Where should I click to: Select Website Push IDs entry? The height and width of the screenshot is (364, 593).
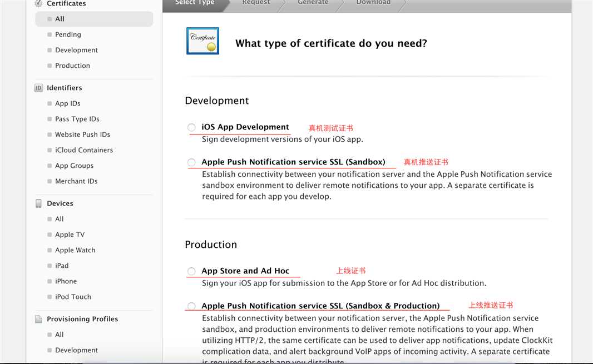pyautogui.click(x=82, y=134)
